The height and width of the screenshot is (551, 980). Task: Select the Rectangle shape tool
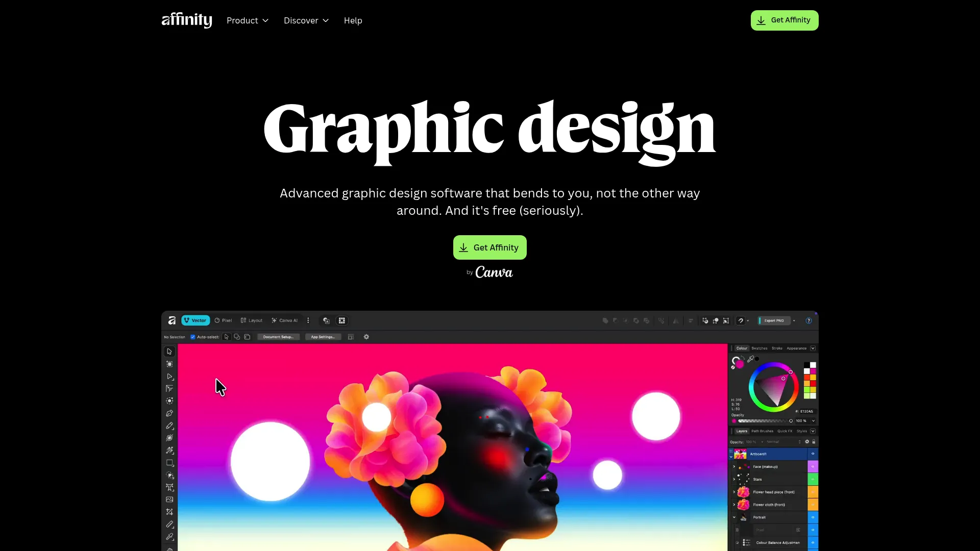coord(169,463)
